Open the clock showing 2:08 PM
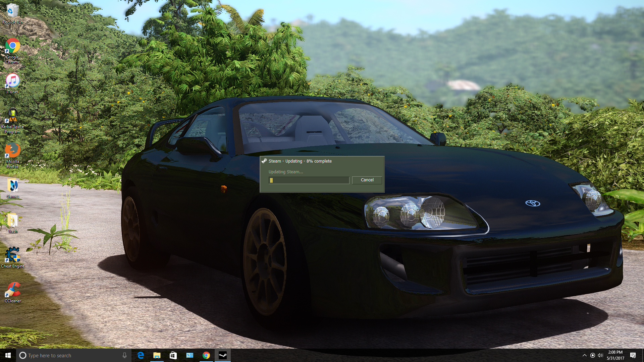The height and width of the screenshot is (362, 644). pos(615,355)
